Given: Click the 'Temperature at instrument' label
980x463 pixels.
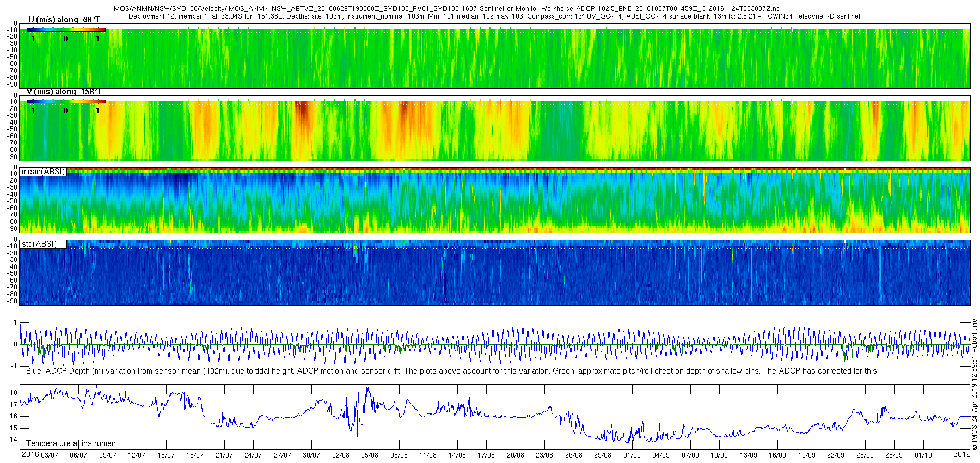Looking at the screenshot, I should click(72, 443).
